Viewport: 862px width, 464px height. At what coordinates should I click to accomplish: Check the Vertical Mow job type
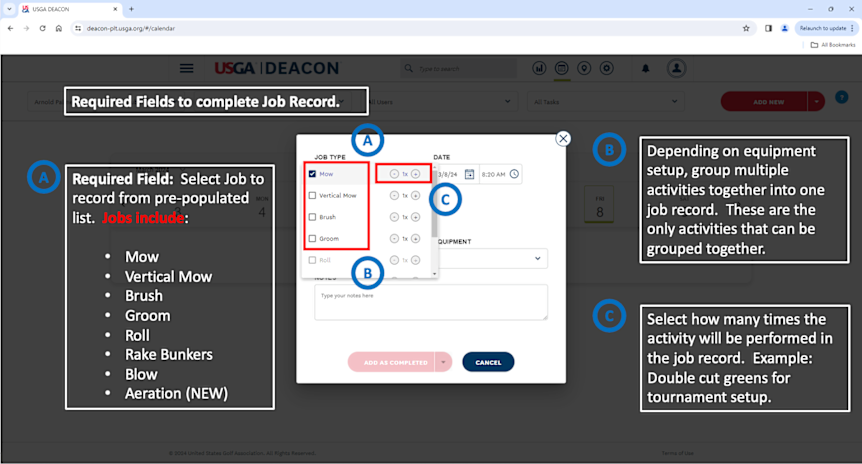point(312,195)
